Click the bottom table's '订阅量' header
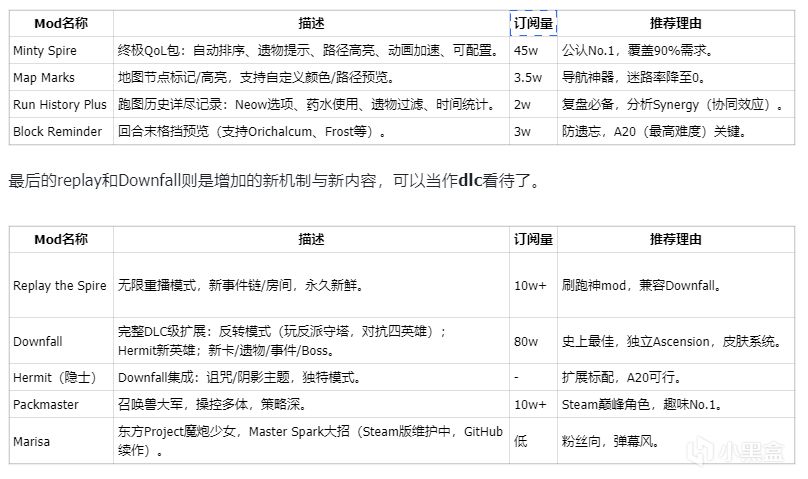This screenshot has height=479, width=808. click(x=533, y=239)
